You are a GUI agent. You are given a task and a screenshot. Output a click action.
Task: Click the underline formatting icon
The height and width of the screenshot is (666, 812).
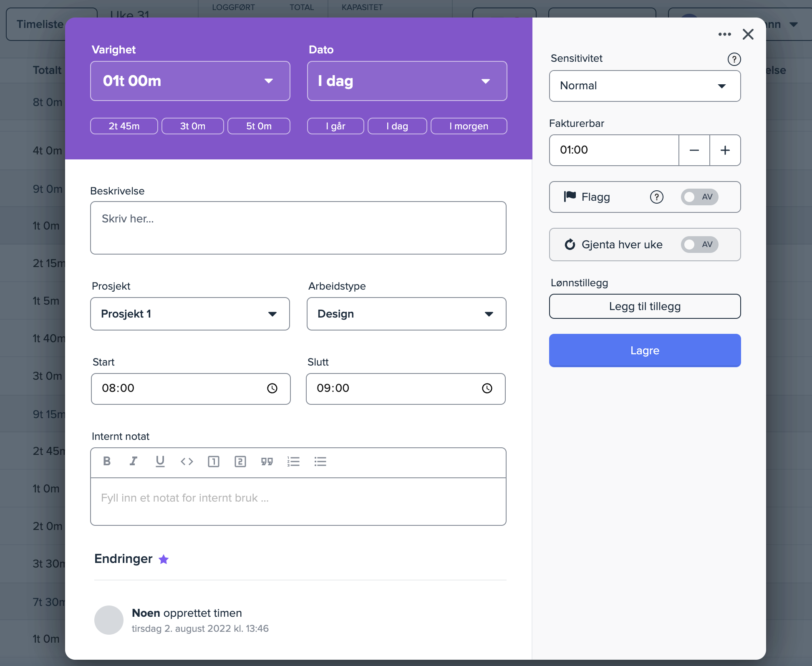point(160,461)
